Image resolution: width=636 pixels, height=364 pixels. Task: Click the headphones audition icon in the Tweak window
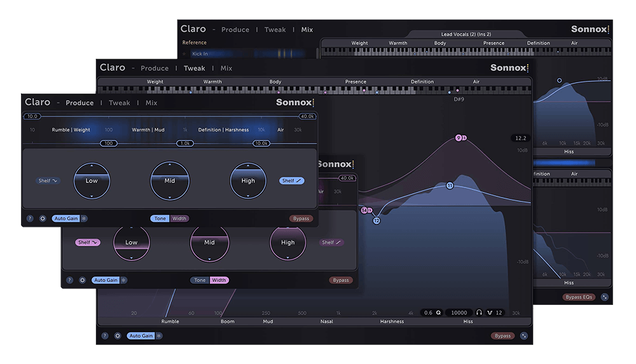point(479,313)
